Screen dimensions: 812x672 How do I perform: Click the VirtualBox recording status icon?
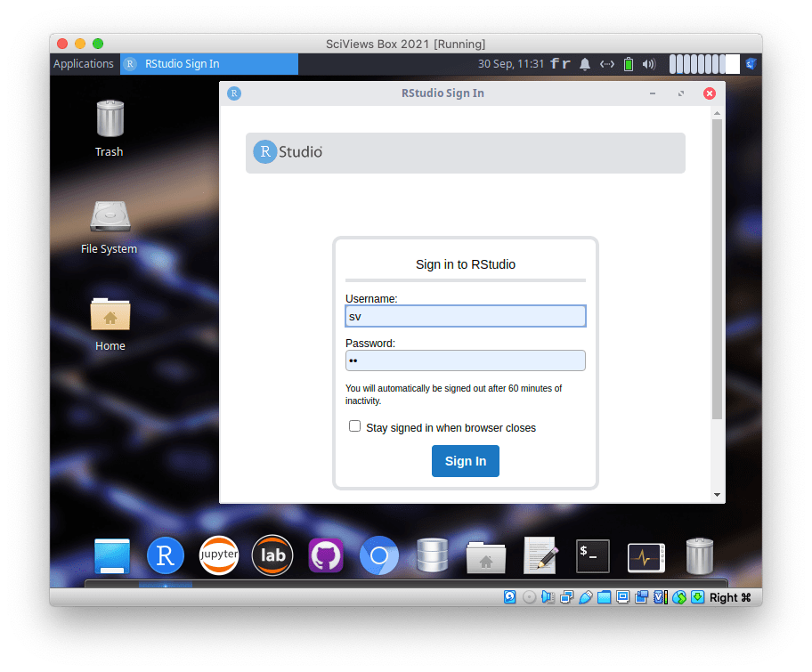pos(641,597)
